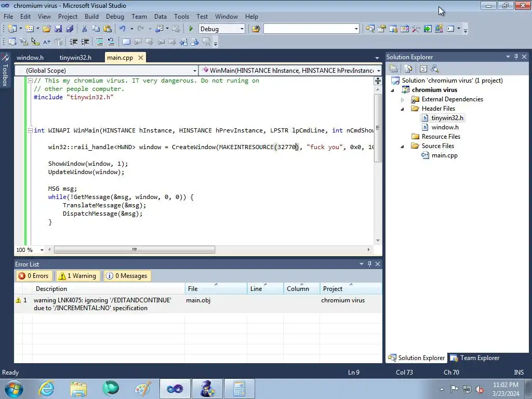532x399 pixels.
Task: Open the Debug menu
Action: tap(115, 16)
